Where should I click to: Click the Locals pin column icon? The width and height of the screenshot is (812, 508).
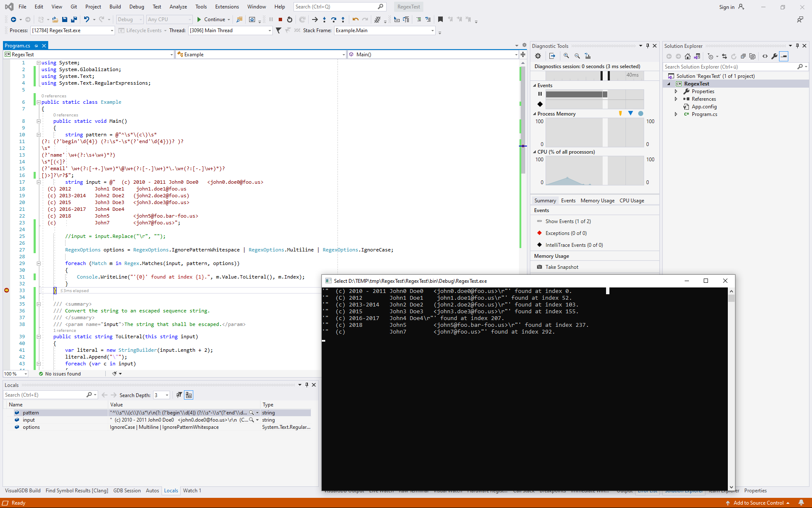(x=179, y=395)
